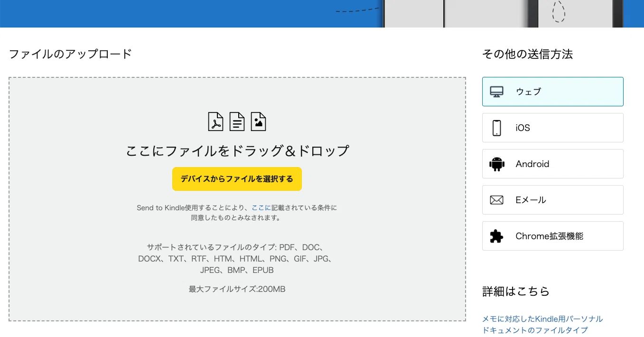The width and height of the screenshot is (644, 337).
Task: Click the puzzle piece icon beside Chrome拡張機能
Action: 496,236
